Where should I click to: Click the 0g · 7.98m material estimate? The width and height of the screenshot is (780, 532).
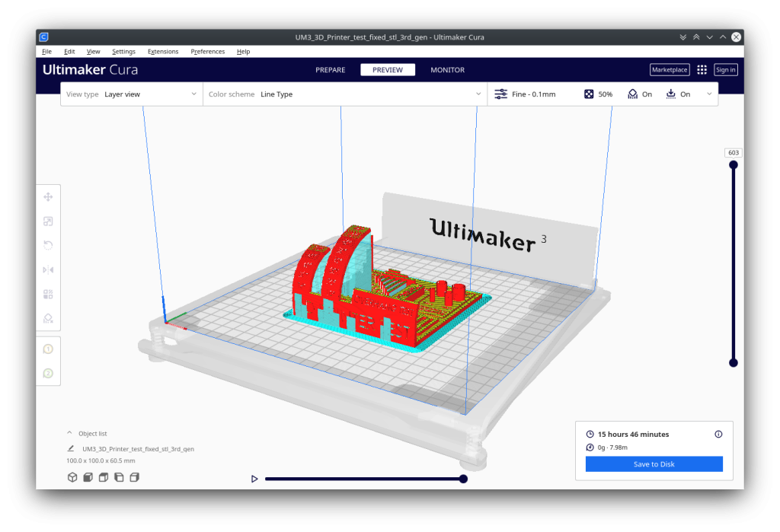pos(612,448)
